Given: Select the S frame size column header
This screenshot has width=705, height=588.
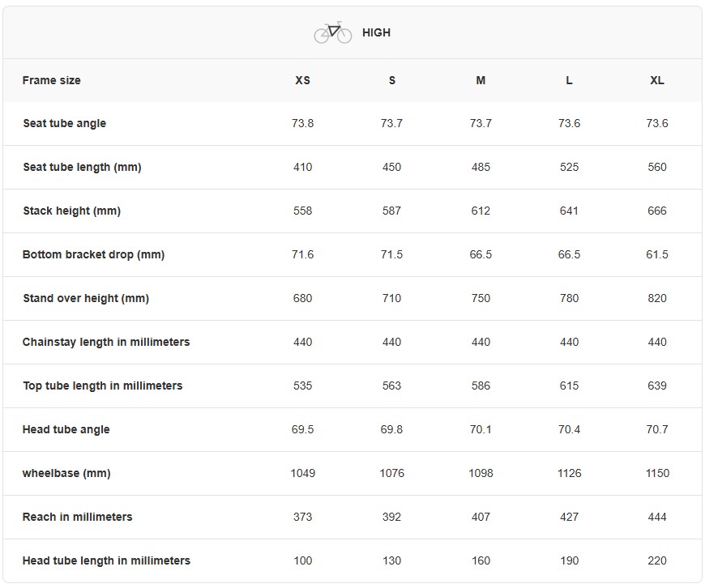Looking at the screenshot, I should coord(392,80).
